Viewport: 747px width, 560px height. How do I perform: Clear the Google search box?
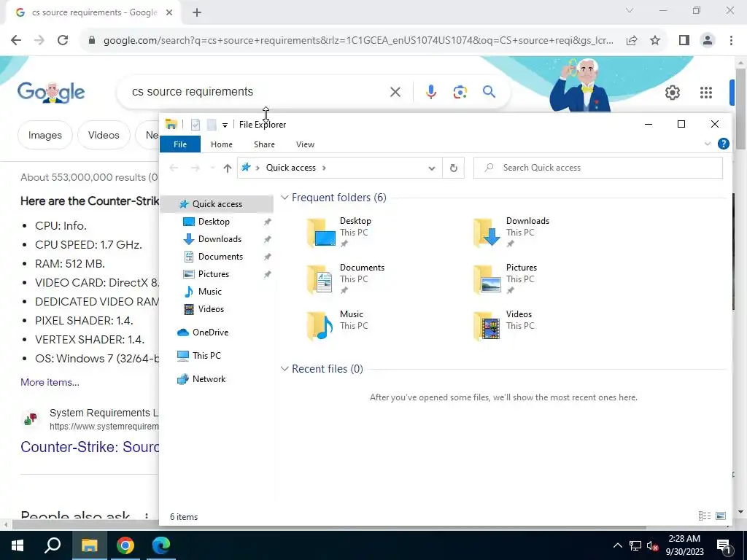pos(395,92)
